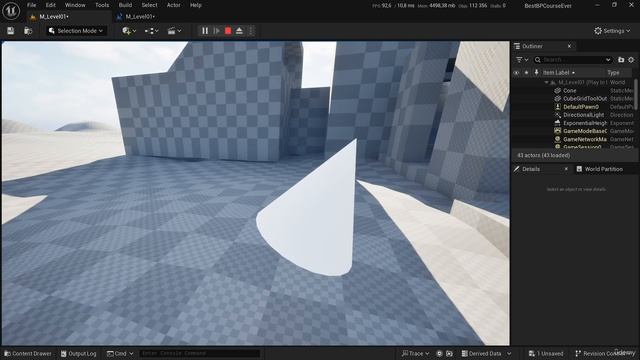This screenshot has height=360, width=640.
Task: Click the Unreal Engine logo icon
Action: [x=11, y=11]
